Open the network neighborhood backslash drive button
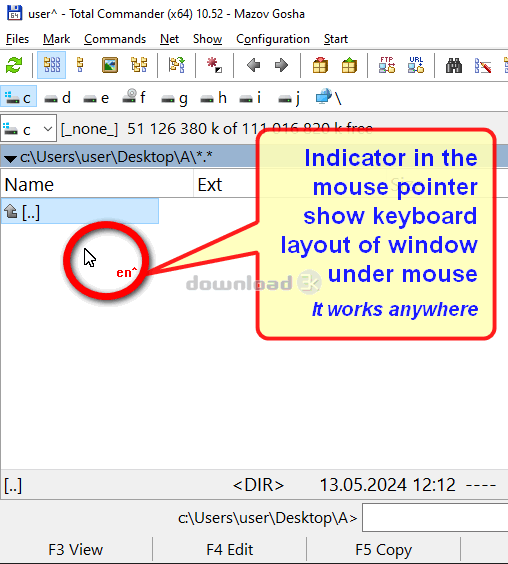Viewport: 508px width, 564px height. pyautogui.click(x=328, y=97)
